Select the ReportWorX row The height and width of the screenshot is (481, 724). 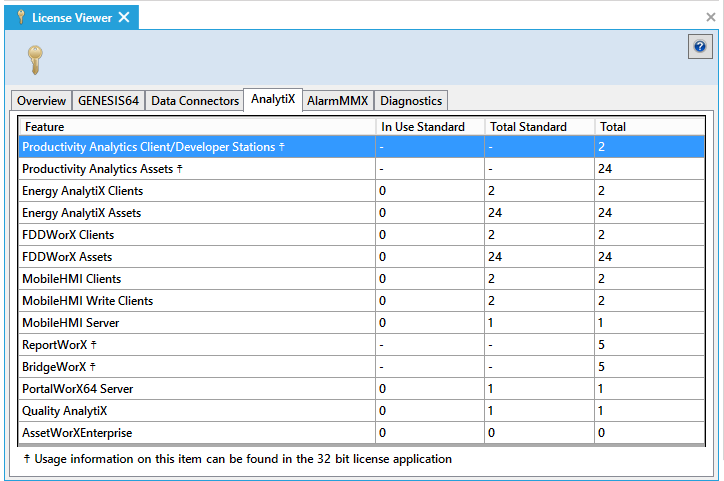(x=59, y=345)
